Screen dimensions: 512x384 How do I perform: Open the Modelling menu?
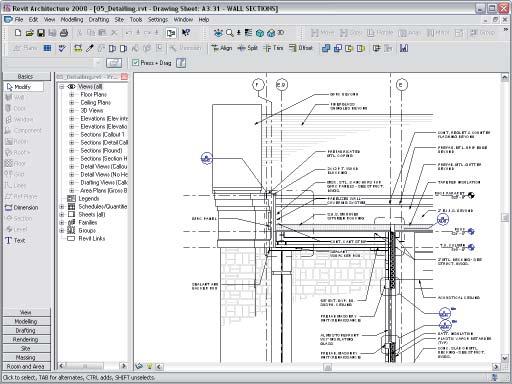pyautogui.click(x=72, y=20)
